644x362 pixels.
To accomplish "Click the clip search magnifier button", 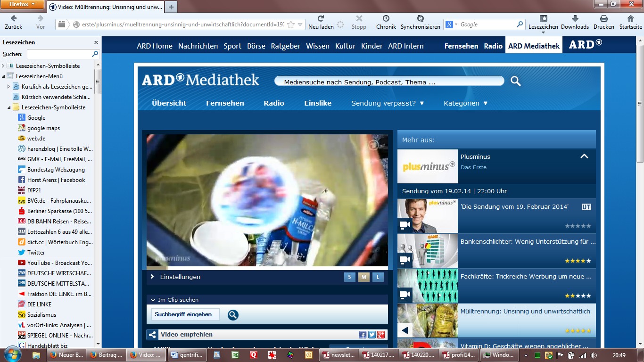I will [x=233, y=315].
